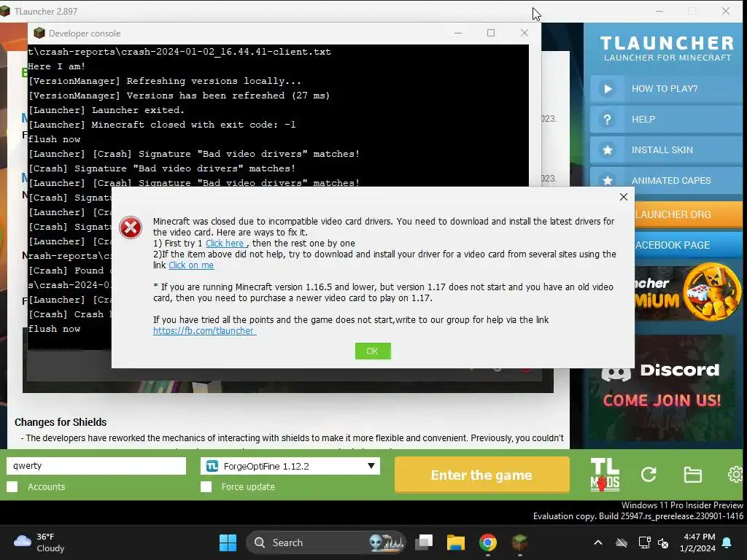This screenshot has height=560, width=747.
Task: Open File Explorer from taskbar
Action: tap(455, 542)
